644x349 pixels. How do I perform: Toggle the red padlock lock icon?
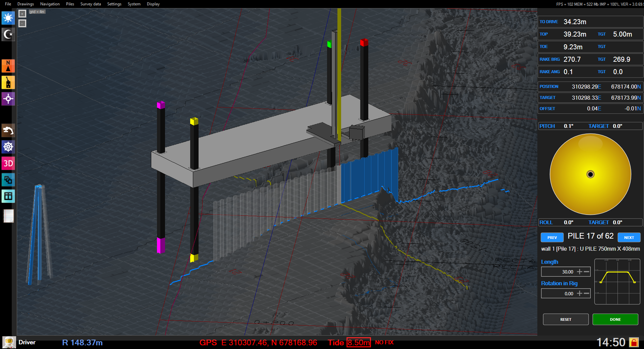point(634,342)
